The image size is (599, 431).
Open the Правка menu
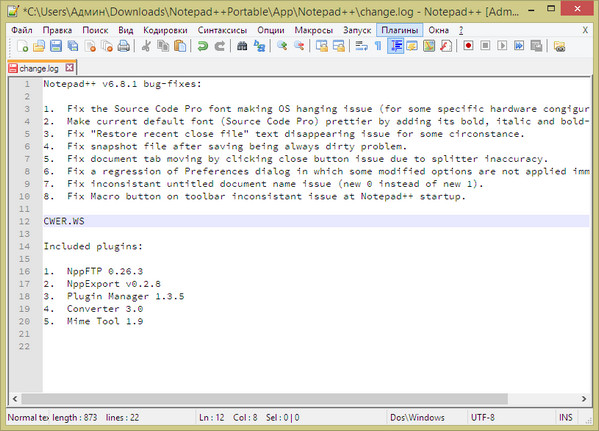point(57,30)
